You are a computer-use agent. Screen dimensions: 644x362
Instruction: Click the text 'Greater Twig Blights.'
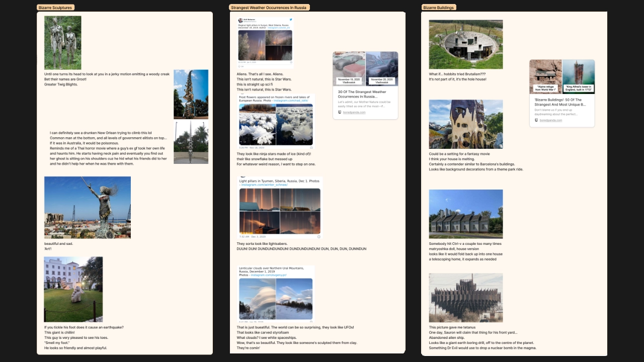[61, 84]
